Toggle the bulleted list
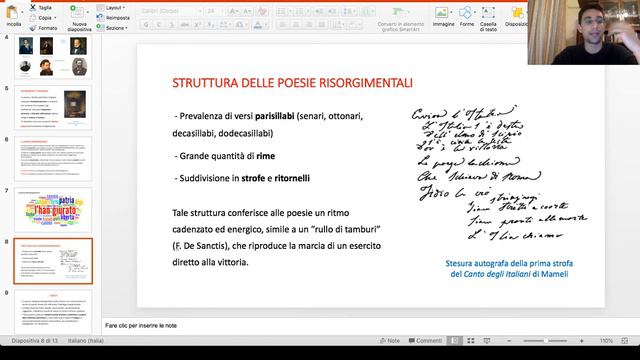This screenshot has width=640, height=360. coord(282,11)
